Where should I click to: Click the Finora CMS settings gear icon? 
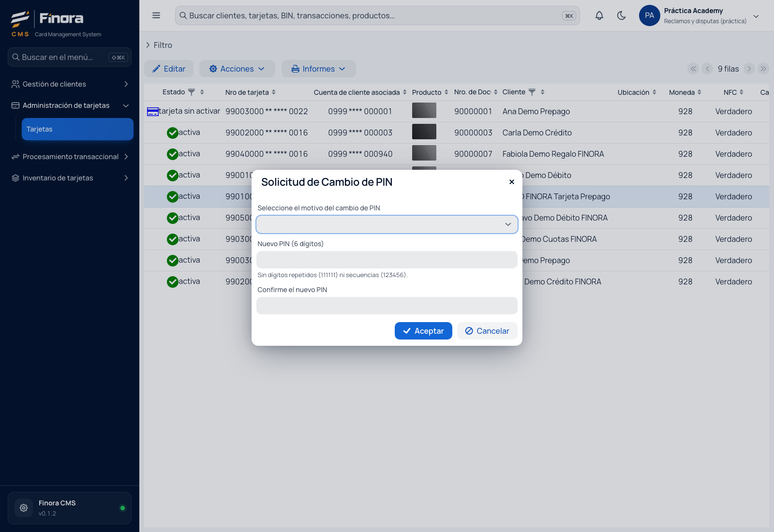pos(24,508)
